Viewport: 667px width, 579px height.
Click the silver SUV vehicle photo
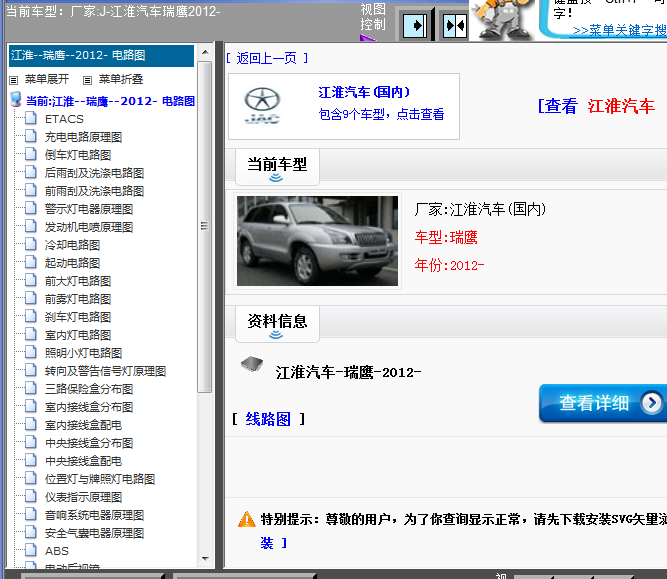pos(317,241)
